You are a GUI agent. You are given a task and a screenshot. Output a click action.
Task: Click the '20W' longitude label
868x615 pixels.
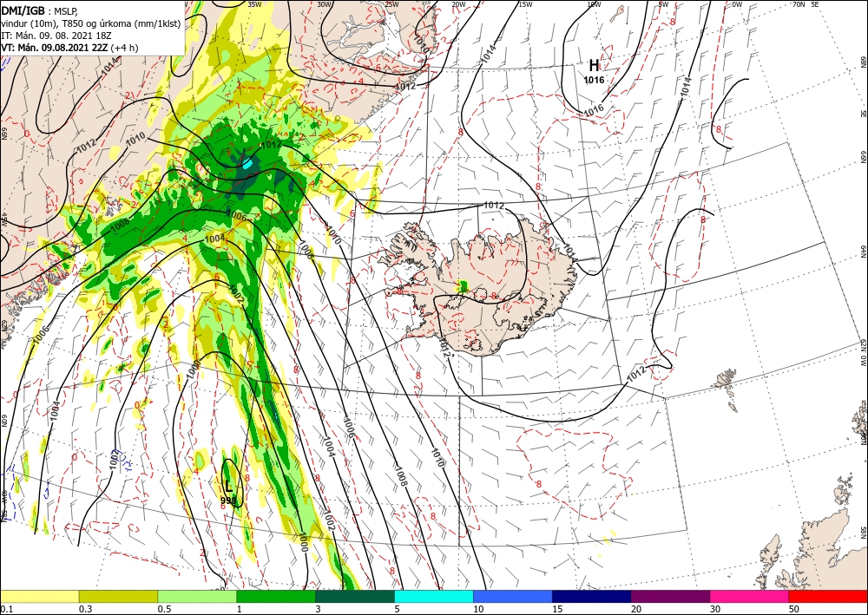458,4
